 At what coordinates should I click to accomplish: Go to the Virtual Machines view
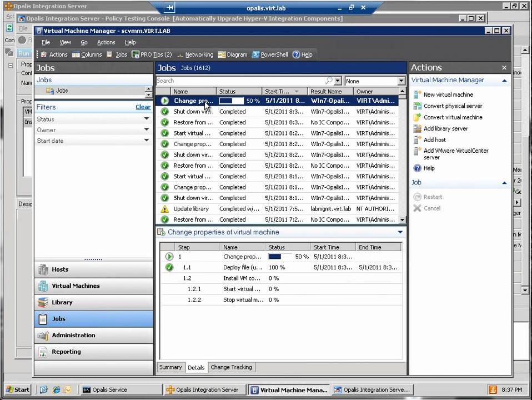pyautogui.click(x=94, y=286)
